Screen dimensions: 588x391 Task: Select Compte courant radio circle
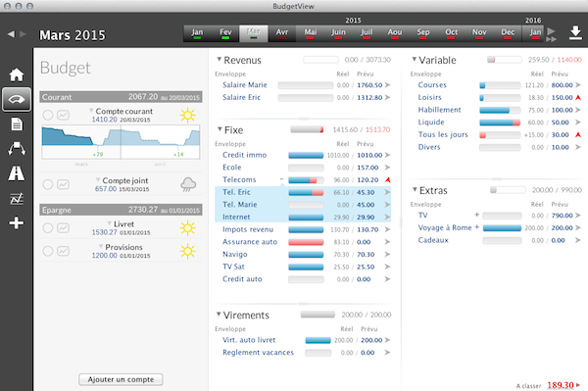pyautogui.click(x=48, y=115)
